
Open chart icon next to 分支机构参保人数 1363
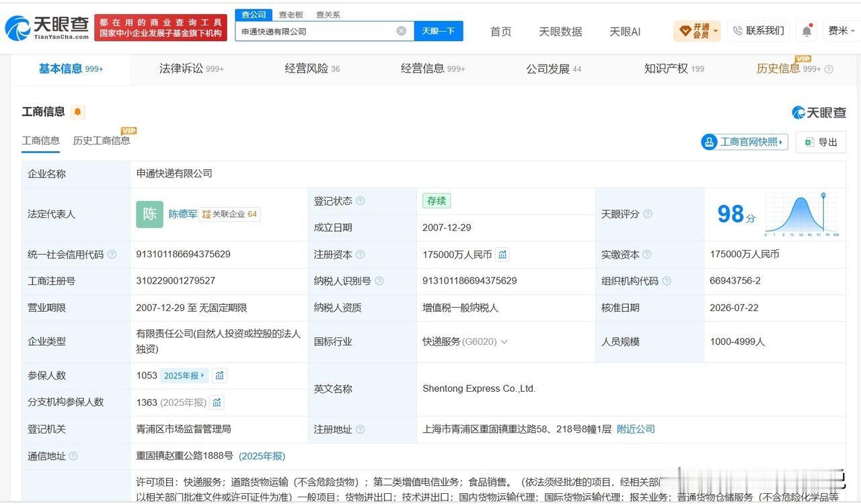click(x=217, y=403)
